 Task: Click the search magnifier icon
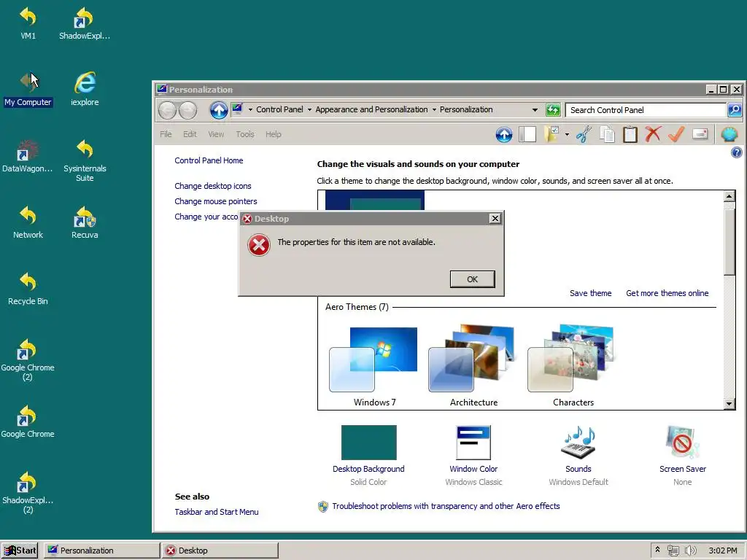click(x=735, y=110)
